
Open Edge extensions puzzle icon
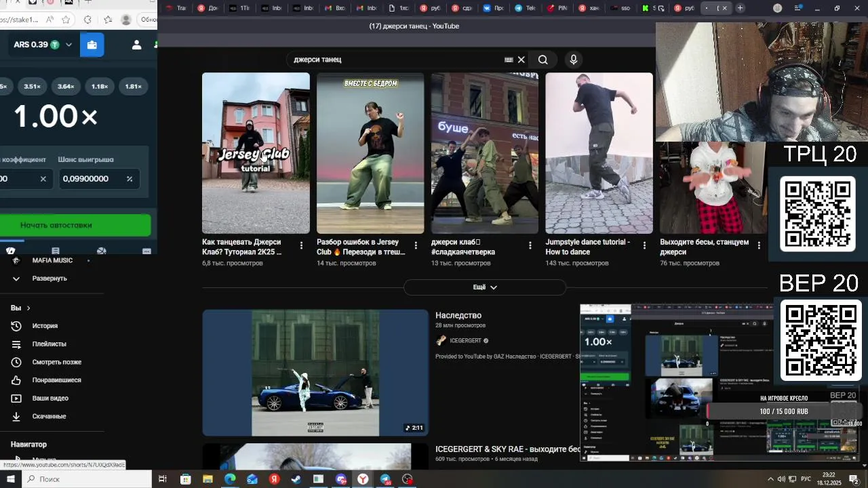click(x=87, y=20)
